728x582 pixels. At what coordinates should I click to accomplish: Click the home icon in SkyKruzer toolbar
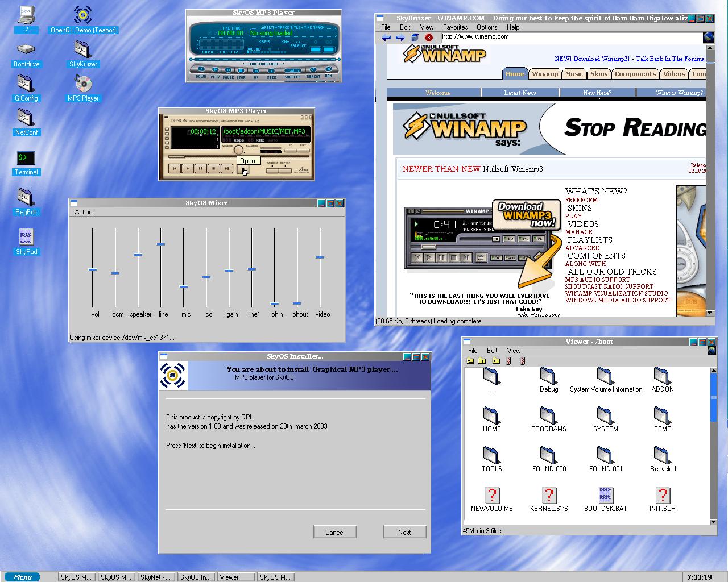(x=415, y=38)
